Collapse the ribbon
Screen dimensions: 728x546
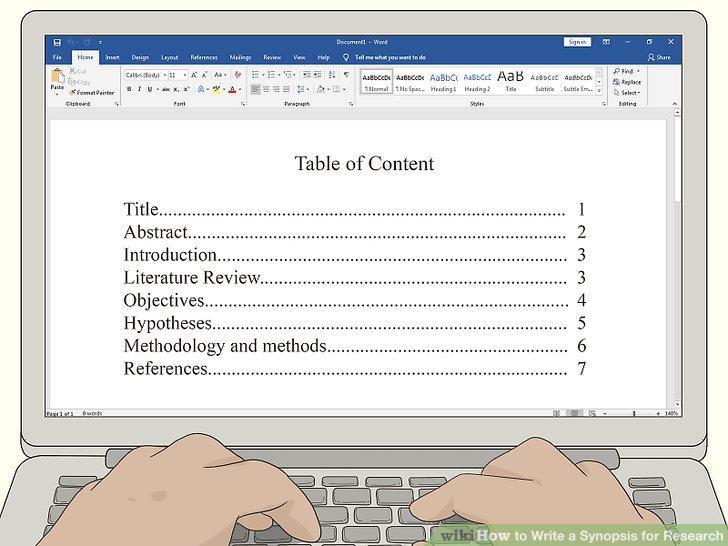(x=675, y=104)
